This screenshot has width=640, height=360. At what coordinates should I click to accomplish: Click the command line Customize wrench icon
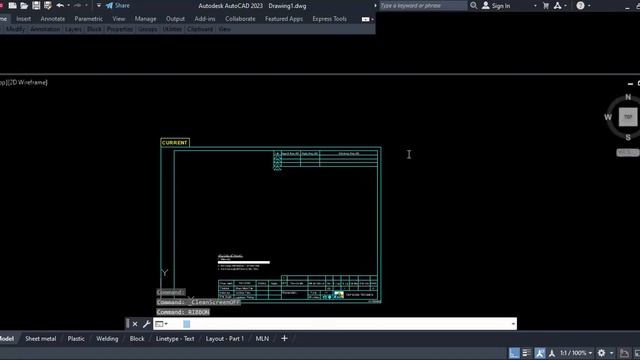pos(146,324)
